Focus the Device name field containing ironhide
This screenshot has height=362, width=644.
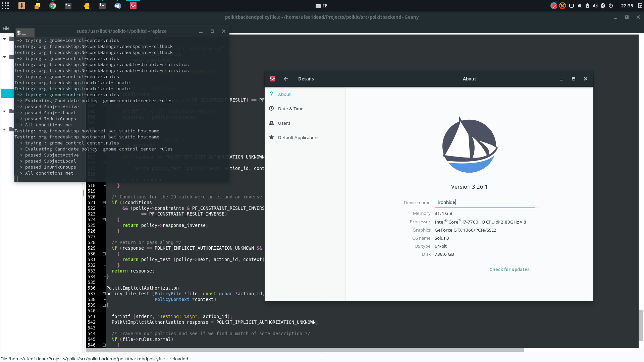point(485,202)
